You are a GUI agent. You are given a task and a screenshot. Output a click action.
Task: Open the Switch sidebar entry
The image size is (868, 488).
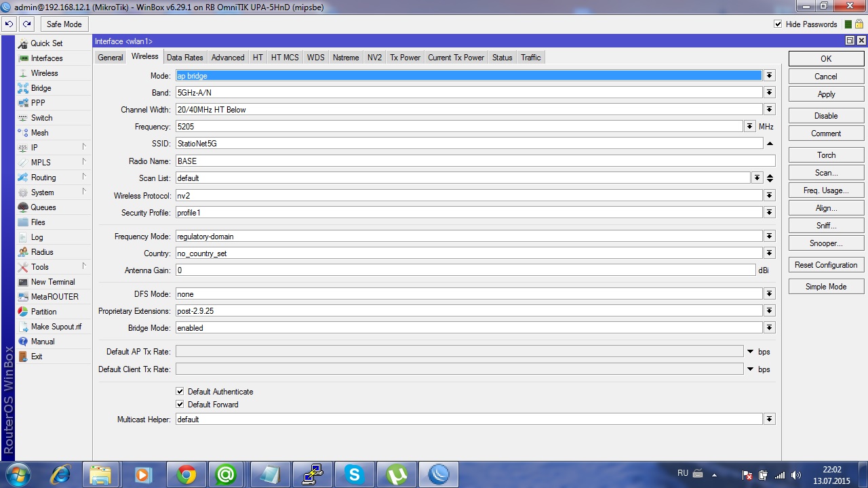point(41,118)
